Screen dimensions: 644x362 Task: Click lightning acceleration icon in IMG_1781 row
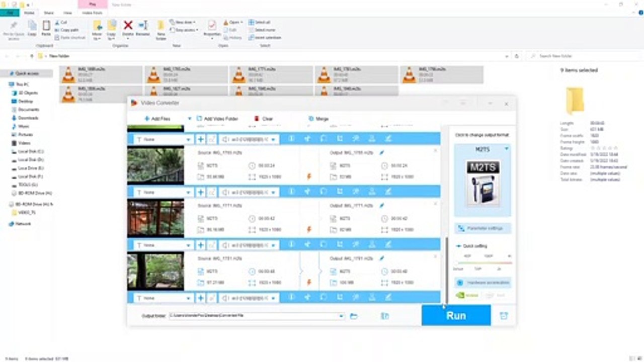[309, 283]
